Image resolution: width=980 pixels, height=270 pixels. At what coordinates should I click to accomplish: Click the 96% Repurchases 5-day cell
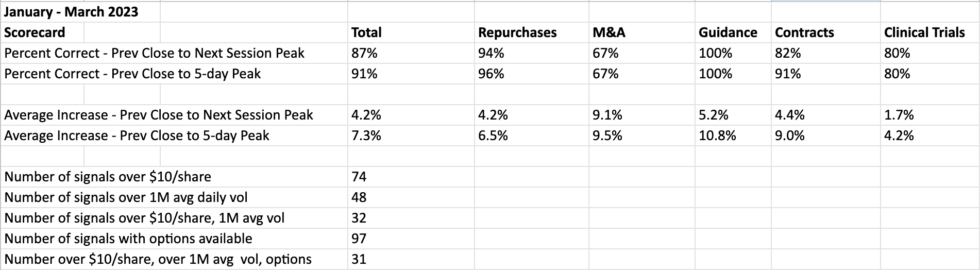coord(491,74)
